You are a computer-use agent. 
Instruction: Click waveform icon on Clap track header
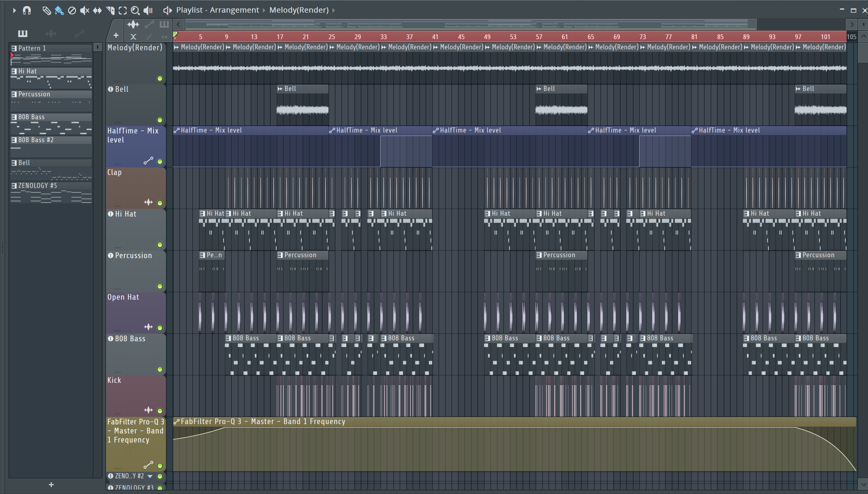(x=148, y=202)
